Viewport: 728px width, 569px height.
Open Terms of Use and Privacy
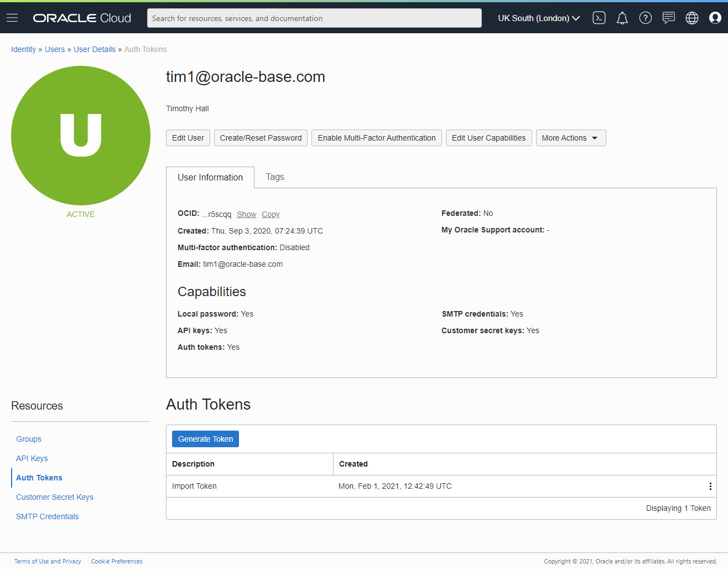click(48, 561)
